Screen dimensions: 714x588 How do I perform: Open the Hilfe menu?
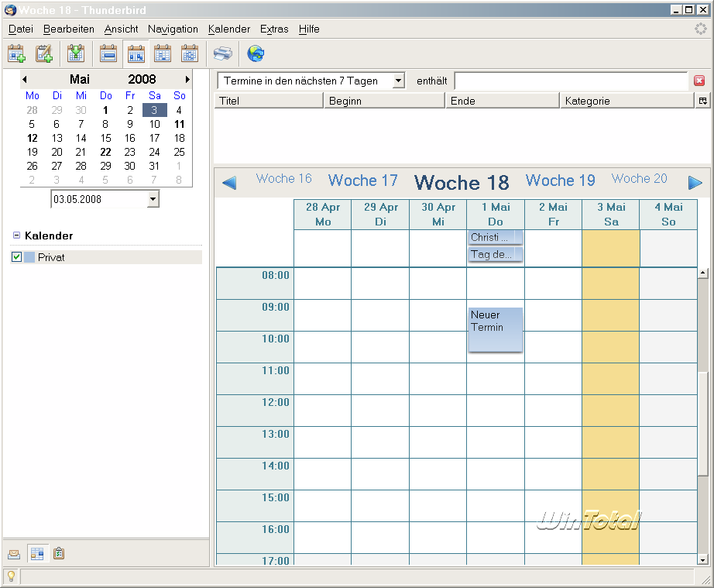[x=309, y=29]
